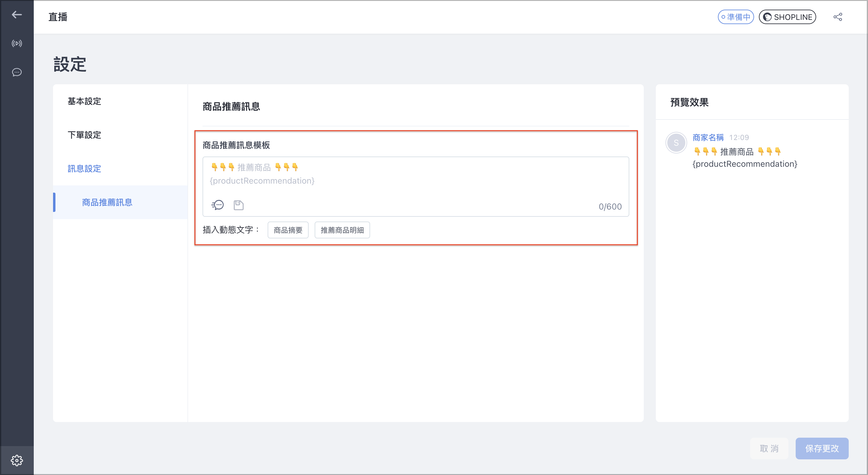Click the 商家名稱 link in preview
868x475 pixels.
(x=708, y=137)
